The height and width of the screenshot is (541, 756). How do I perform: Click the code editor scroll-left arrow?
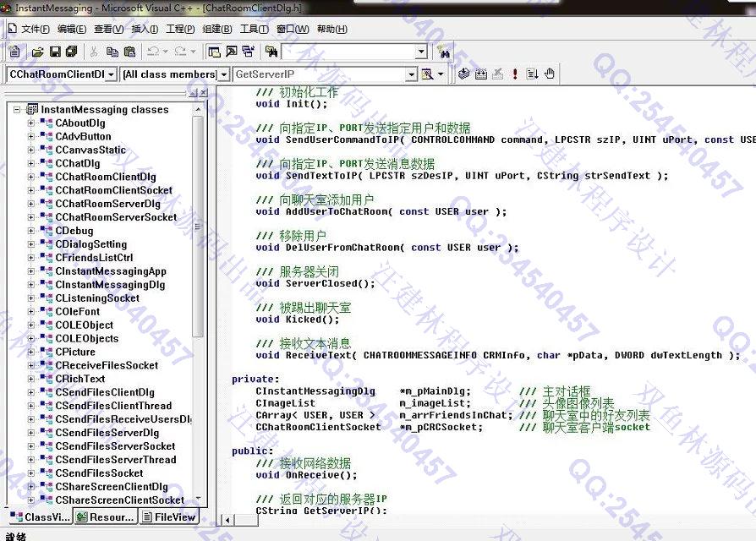[227, 520]
